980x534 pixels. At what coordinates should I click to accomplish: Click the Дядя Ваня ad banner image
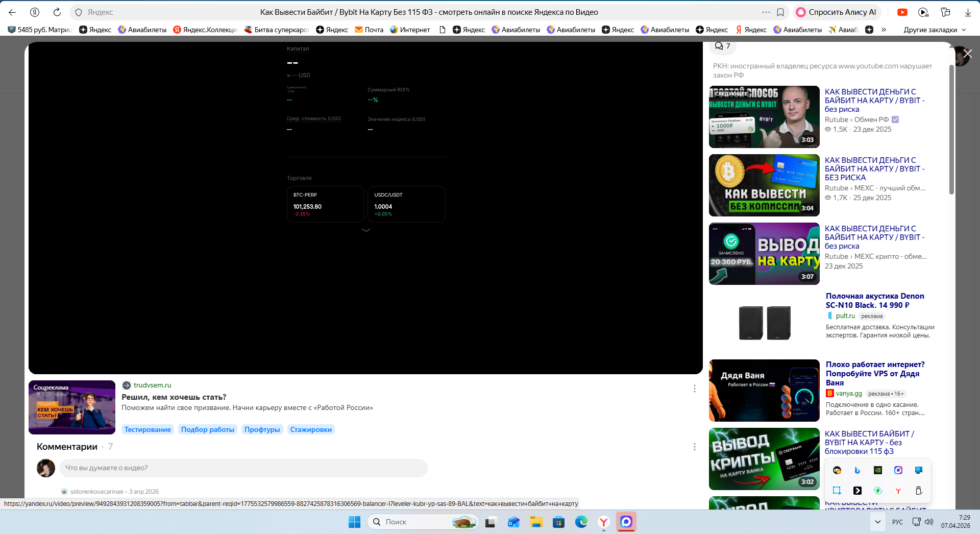pos(764,391)
